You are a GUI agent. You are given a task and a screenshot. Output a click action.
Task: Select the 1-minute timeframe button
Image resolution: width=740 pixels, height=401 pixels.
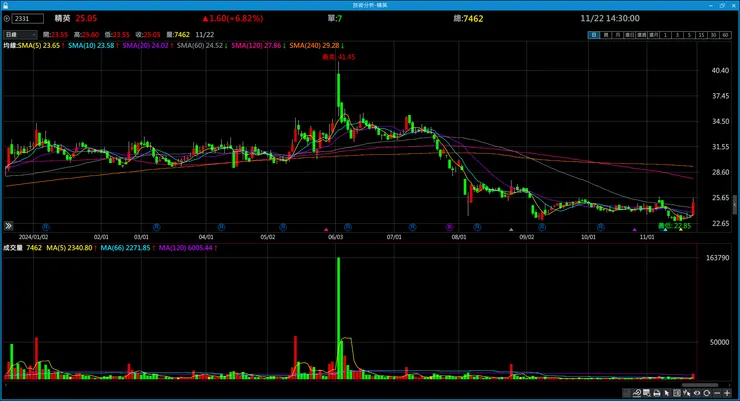665,35
